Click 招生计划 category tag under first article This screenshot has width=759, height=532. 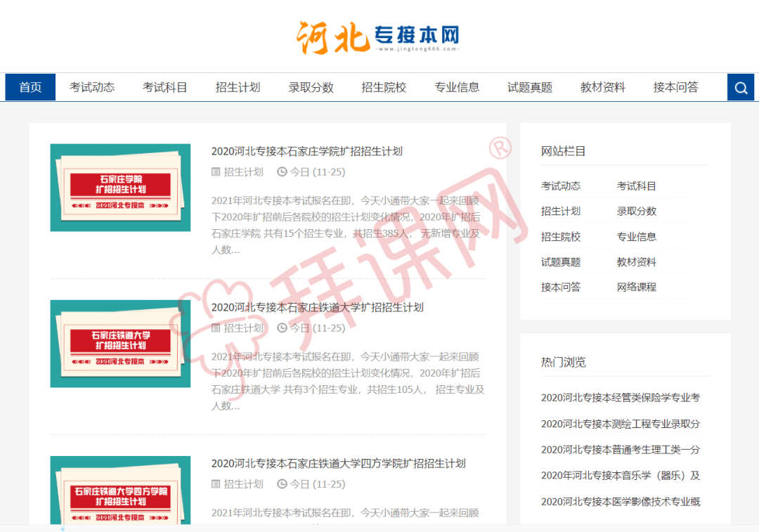point(243,172)
